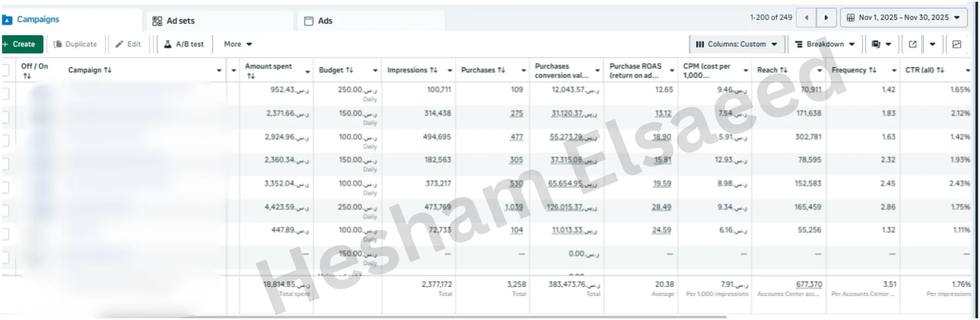This screenshot has height=320, width=980.
Task: Tick the checkbox for the 3,352.04 spent row
Action: [x=5, y=188]
